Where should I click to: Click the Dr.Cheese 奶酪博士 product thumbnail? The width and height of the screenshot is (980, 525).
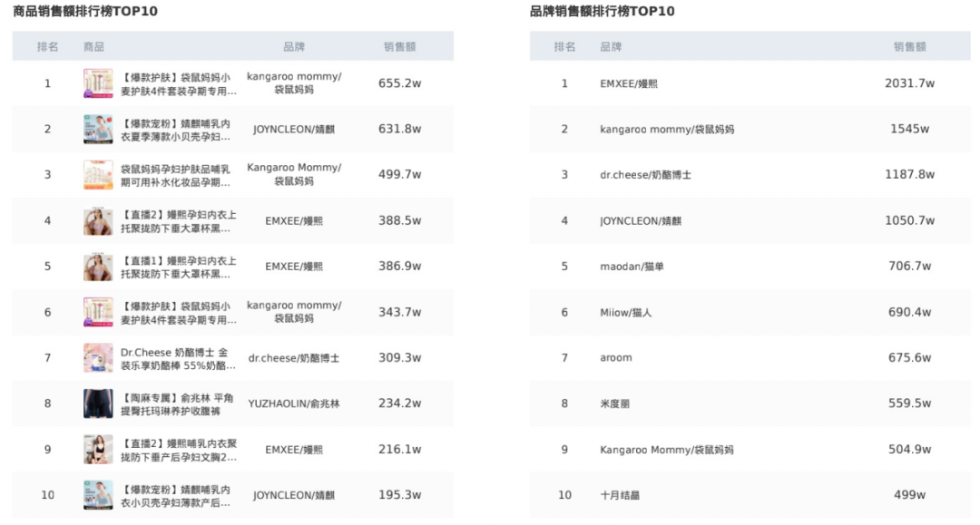pyautogui.click(x=98, y=357)
